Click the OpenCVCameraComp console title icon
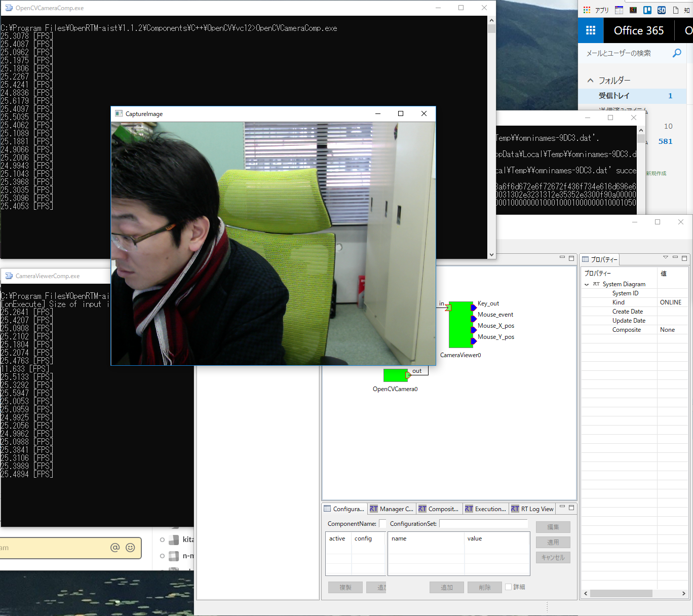693x616 pixels. (x=9, y=8)
